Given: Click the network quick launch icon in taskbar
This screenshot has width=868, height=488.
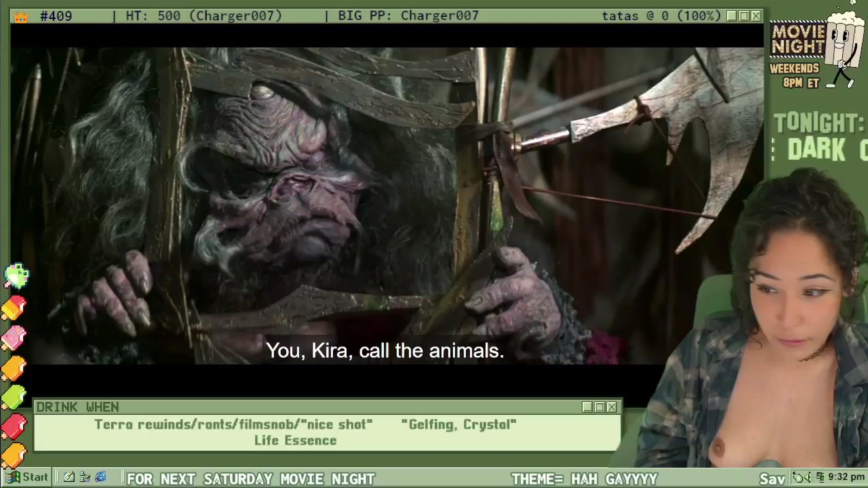Looking at the screenshot, I should click(x=85, y=477).
